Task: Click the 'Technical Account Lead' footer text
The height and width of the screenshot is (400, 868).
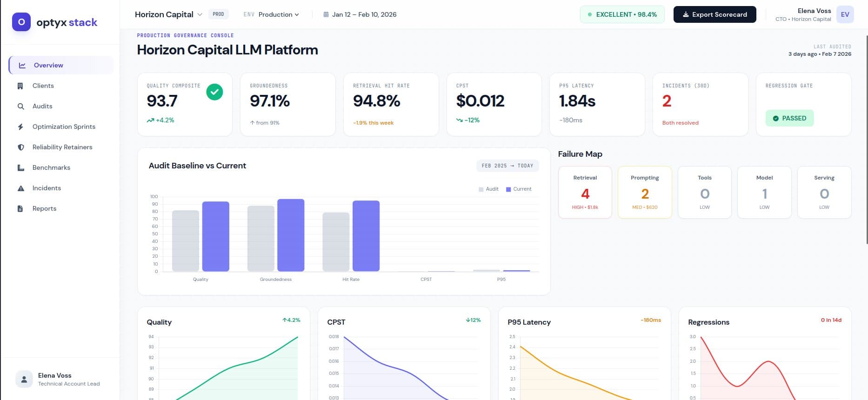Action: [69, 384]
